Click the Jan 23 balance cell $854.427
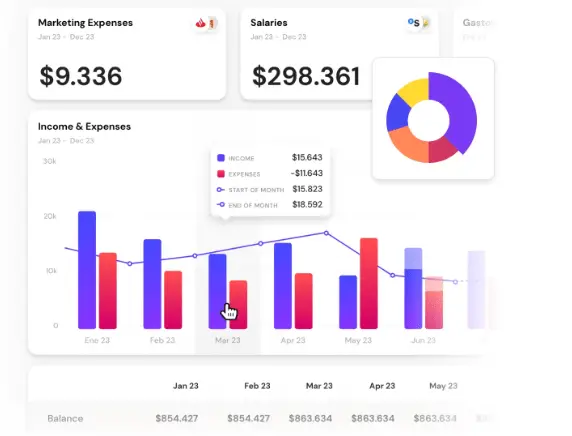This screenshot has height=436, width=572. (x=177, y=418)
